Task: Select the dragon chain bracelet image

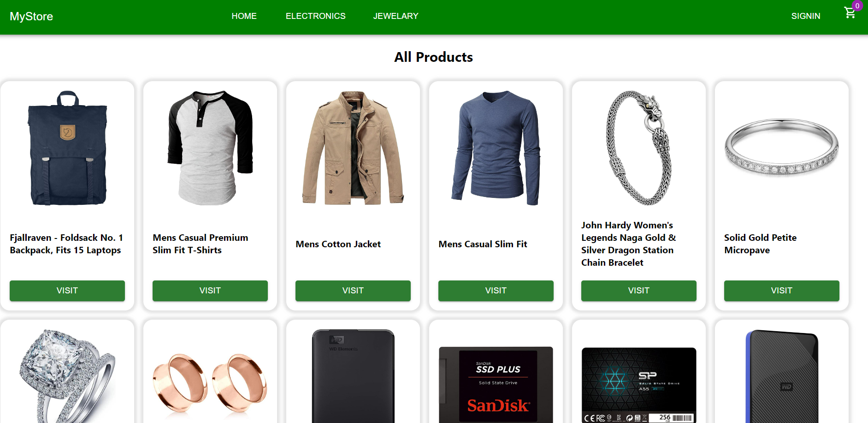Action: pyautogui.click(x=639, y=148)
